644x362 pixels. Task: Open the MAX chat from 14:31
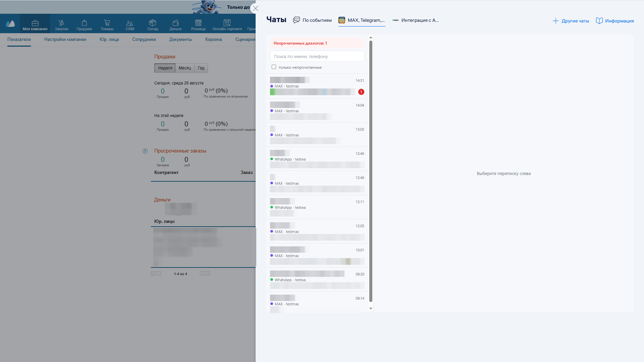(317, 86)
